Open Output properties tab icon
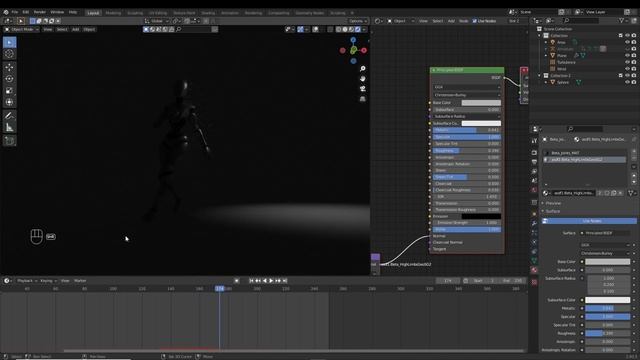 pyautogui.click(x=534, y=162)
